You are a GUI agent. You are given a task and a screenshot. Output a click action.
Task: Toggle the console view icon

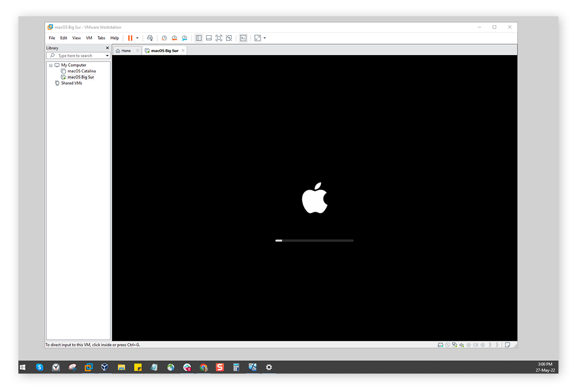pyautogui.click(x=243, y=38)
